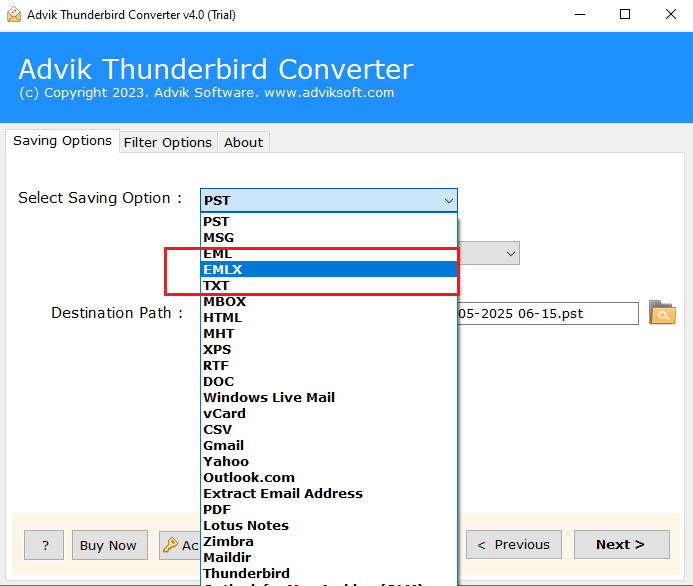Select EML in the format list
The height and width of the screenshot is (586, 693).
point(329,254)
